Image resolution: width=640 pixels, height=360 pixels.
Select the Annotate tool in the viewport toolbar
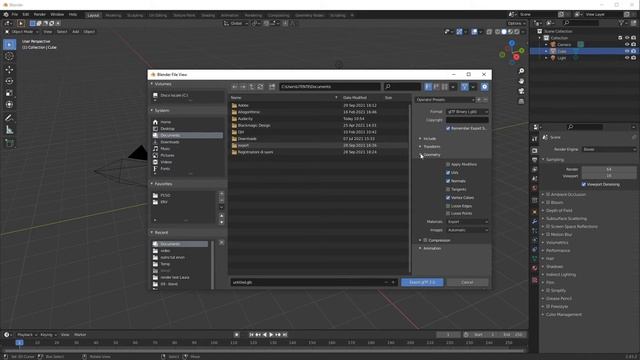click(x=9, y=118)
